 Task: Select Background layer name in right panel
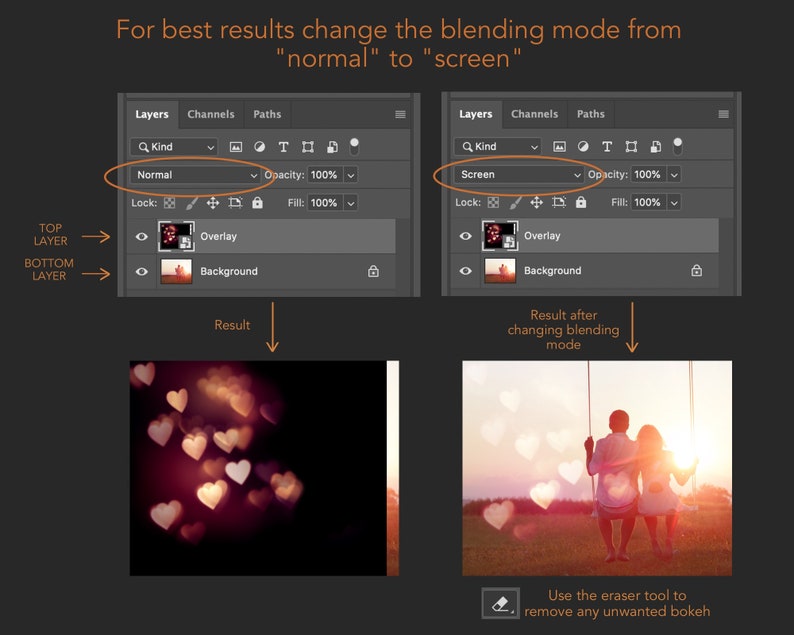[x=552, y=271]
